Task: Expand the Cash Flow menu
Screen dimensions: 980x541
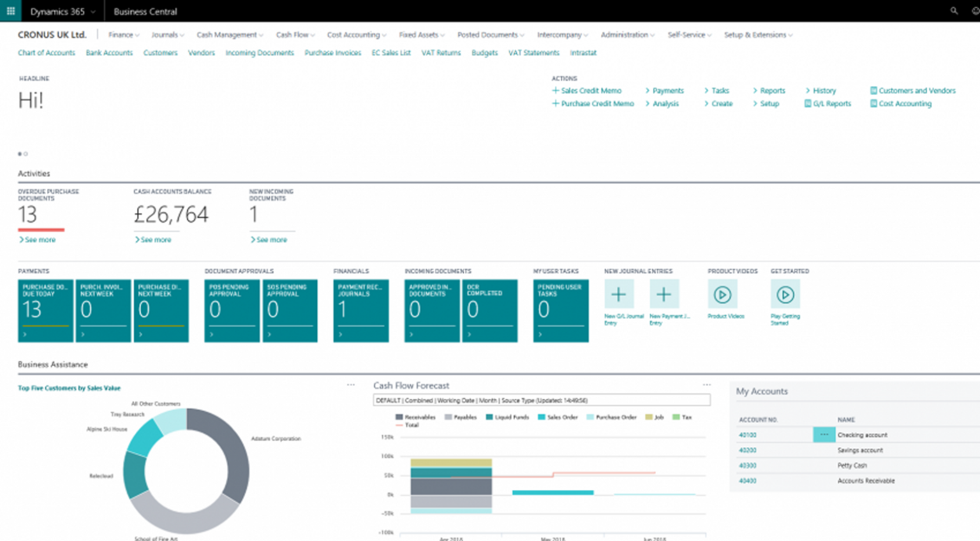Action: click(x=295, y=35)
